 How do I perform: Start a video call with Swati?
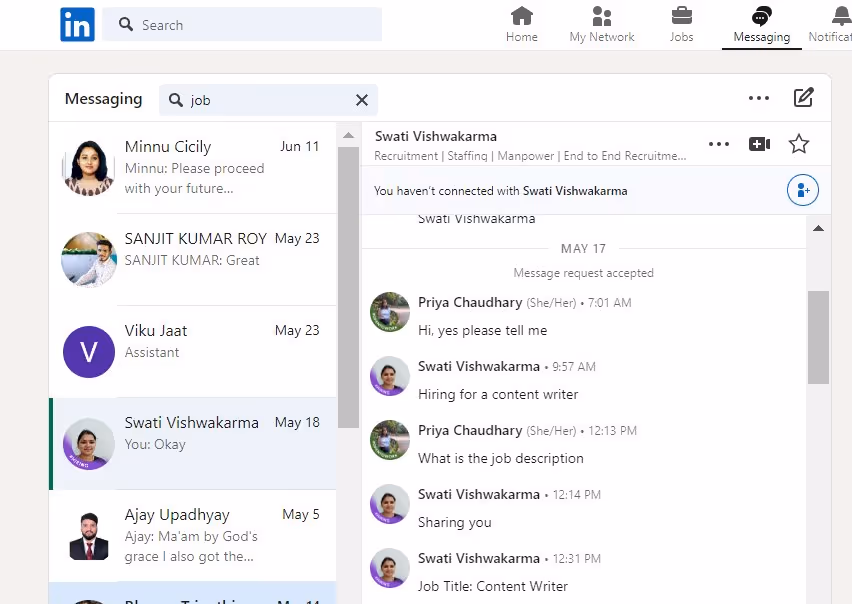[759, 144]
